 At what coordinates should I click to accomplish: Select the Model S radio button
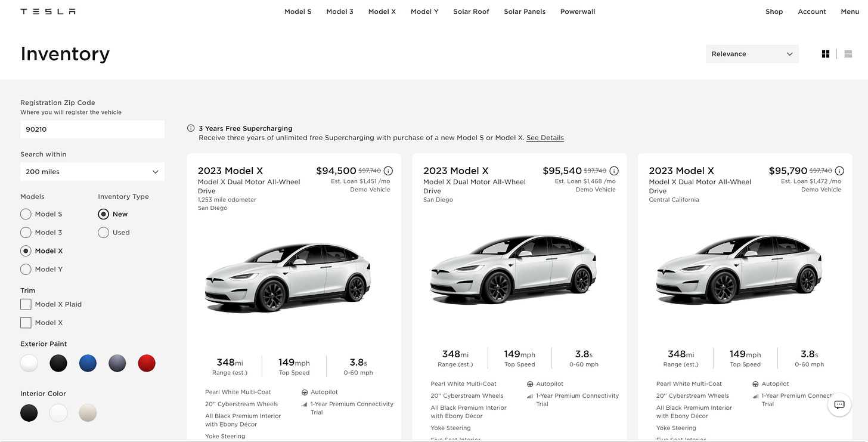point(26,214)
